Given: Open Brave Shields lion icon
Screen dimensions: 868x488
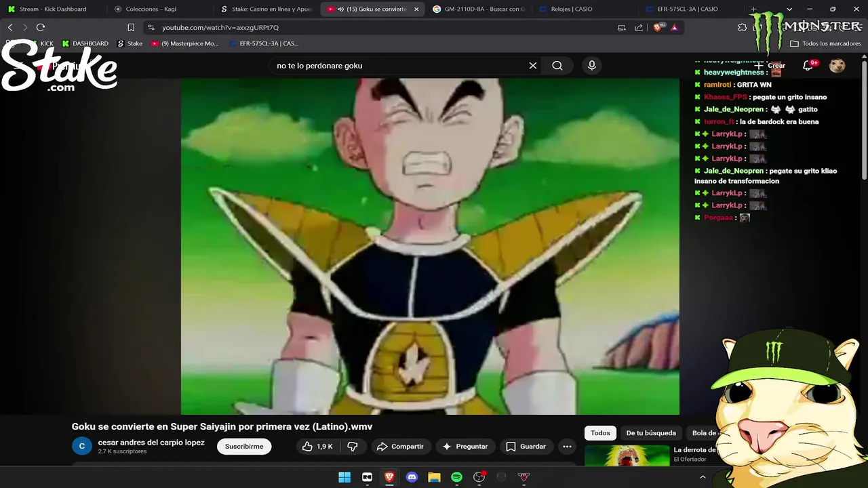Looking at the screenshot, I should [657, 28].
